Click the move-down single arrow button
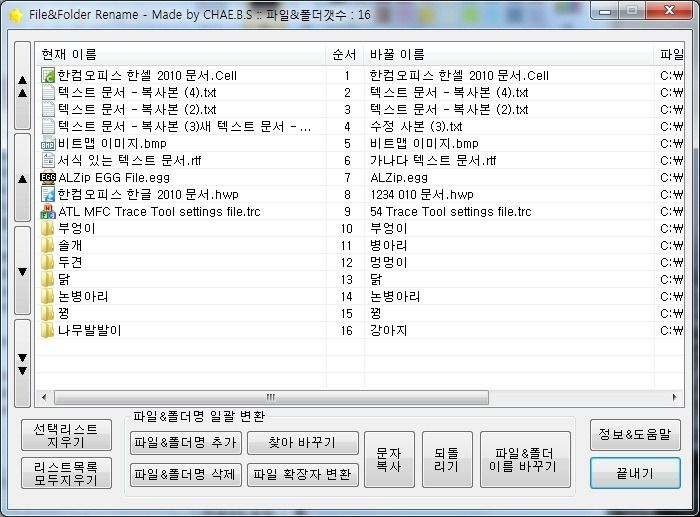This screenshot has width=700, height=517. 22,271
